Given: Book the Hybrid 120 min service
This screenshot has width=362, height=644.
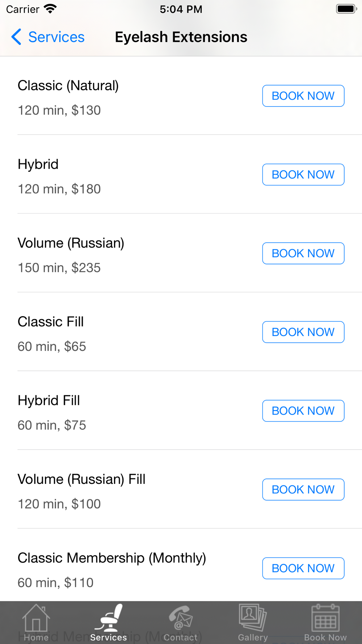Looking at the screenshot, I should click(x=303, y=175).
